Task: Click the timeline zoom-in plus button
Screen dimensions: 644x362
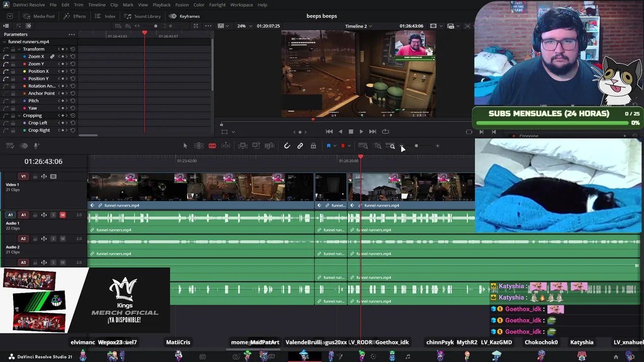Action: click(438, 146)
